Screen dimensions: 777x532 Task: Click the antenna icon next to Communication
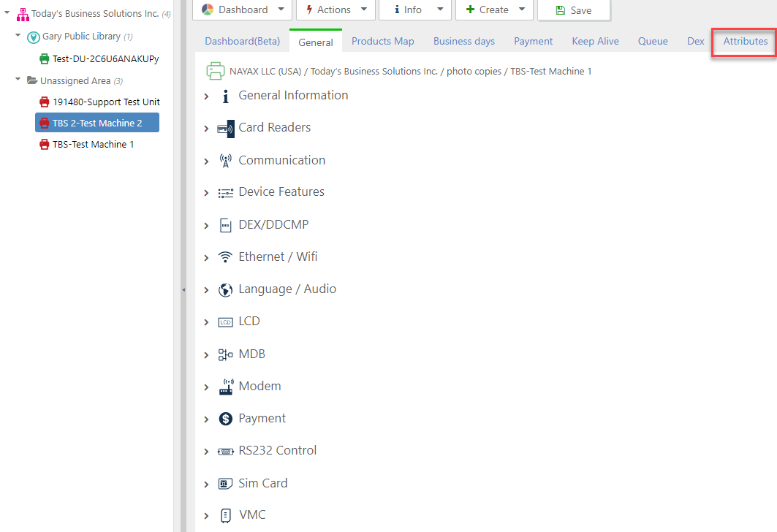tap(225, 161)
